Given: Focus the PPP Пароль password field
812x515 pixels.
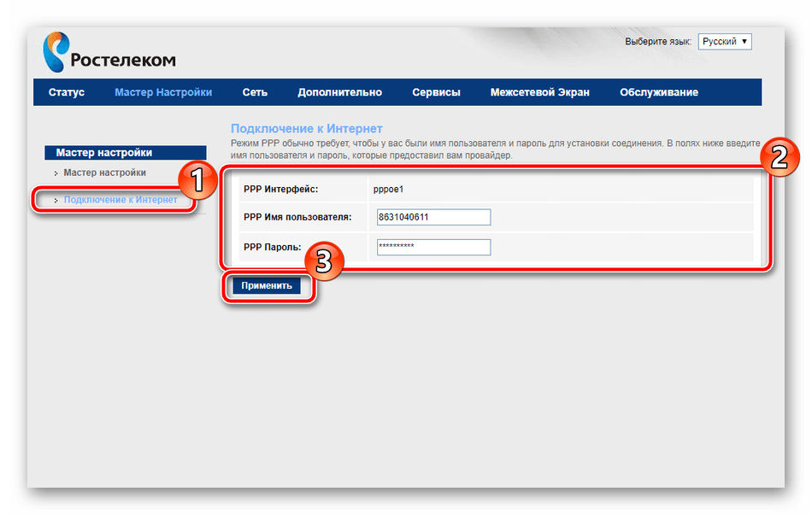Looking at the screenshot, I should 433,247.
